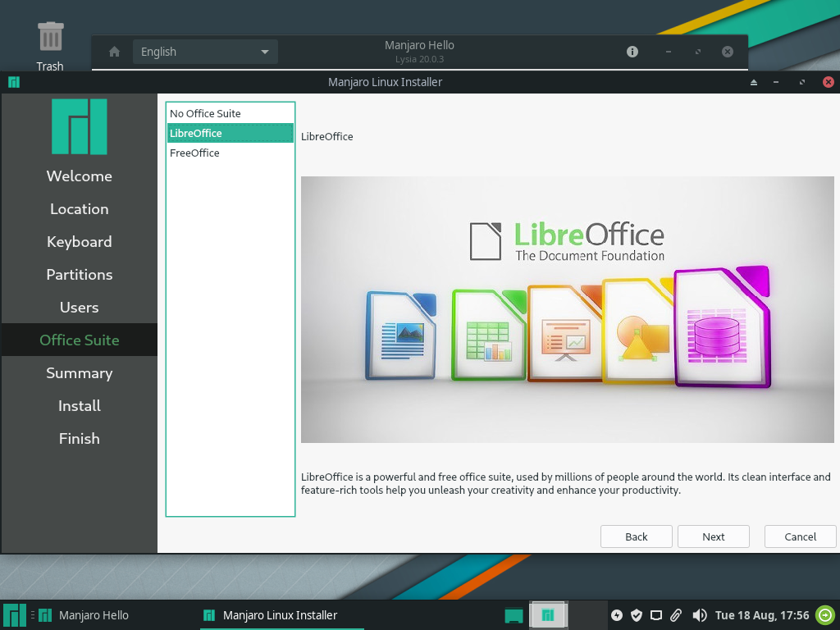The image size is (840, 630).
Task: Go to the Install step
Action: 80,405
